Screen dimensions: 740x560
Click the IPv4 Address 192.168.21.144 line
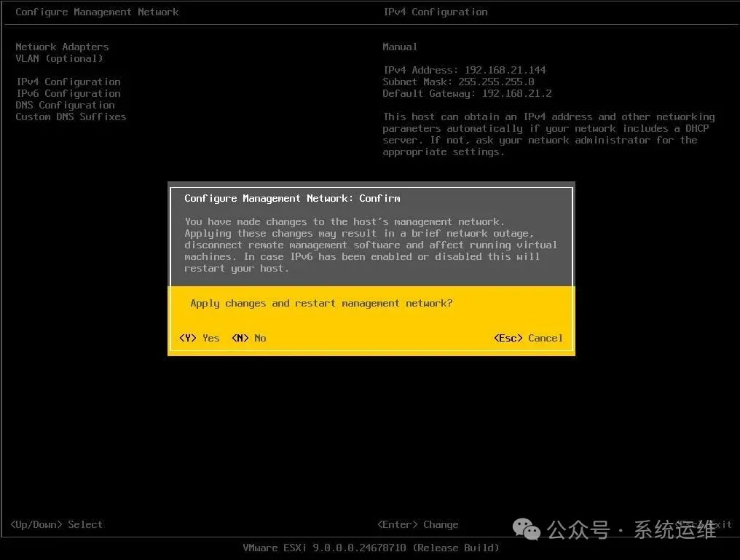[465, 70]
